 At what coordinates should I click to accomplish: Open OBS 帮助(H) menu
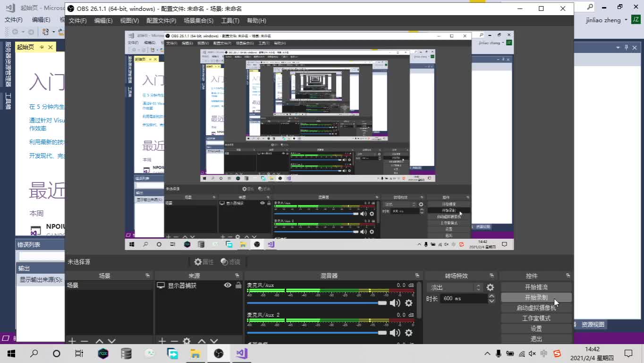coord(256,21)
